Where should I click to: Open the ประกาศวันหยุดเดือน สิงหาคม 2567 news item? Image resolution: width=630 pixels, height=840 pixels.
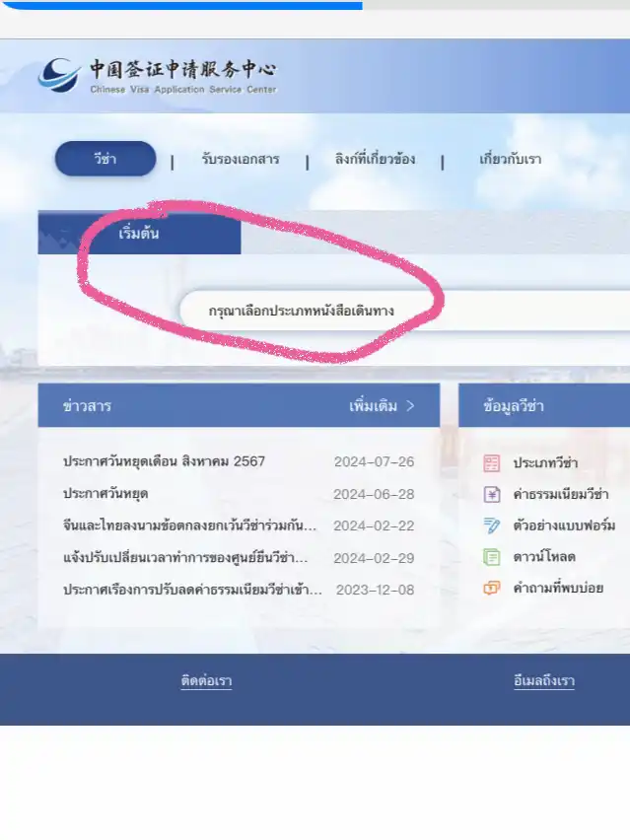tap(164, 461)
